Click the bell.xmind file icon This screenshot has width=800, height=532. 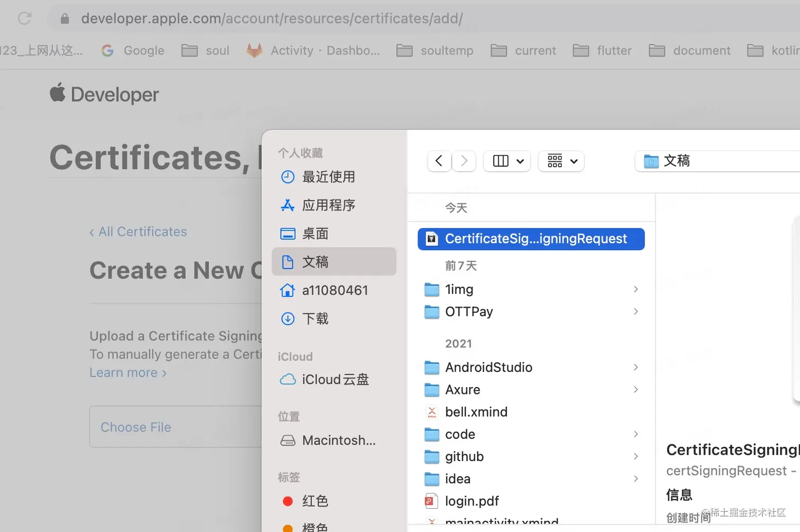[432, 412]
